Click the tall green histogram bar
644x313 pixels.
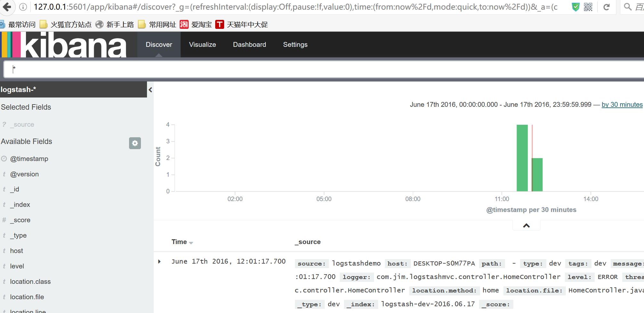pos(522,158)
